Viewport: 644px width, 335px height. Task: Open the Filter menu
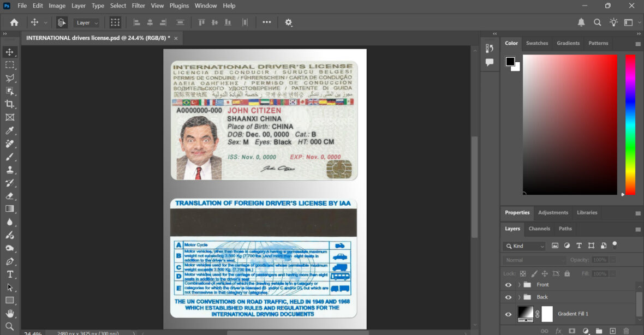click(x=138, y=5)
